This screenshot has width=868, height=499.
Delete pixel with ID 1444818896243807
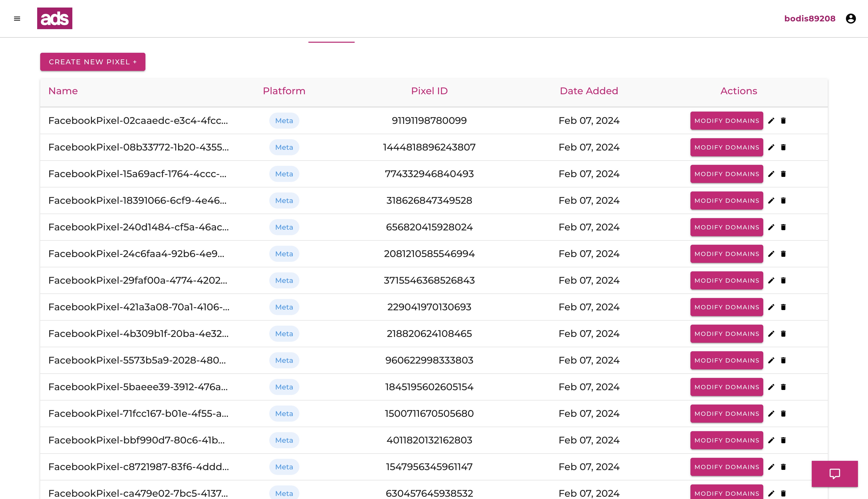(x=783, y=147)
